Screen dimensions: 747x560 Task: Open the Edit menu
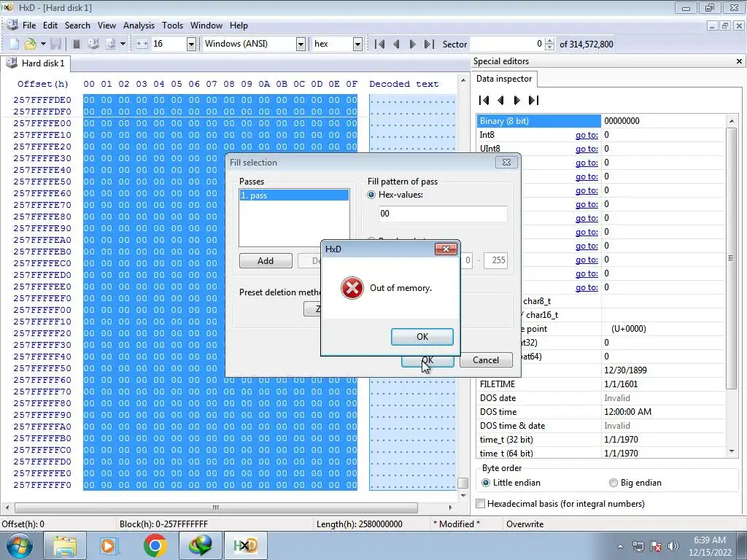pyautogui.click(x=50, y=26)
